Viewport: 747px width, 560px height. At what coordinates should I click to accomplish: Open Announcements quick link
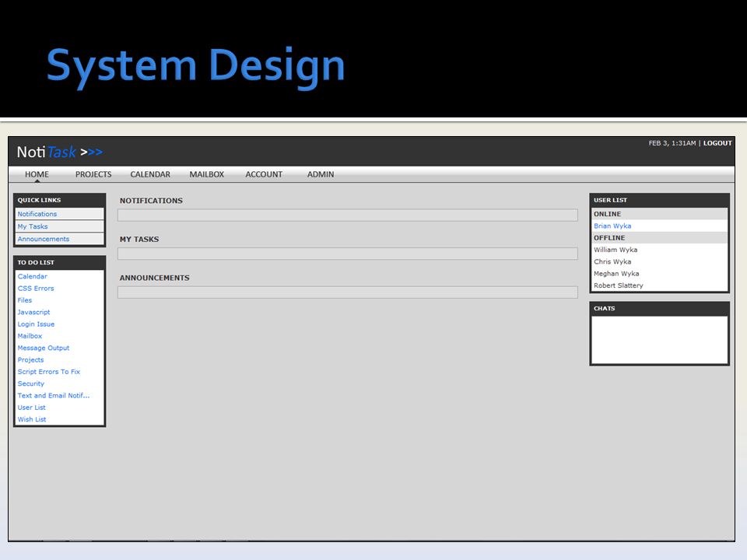click(x=60, y=239)
